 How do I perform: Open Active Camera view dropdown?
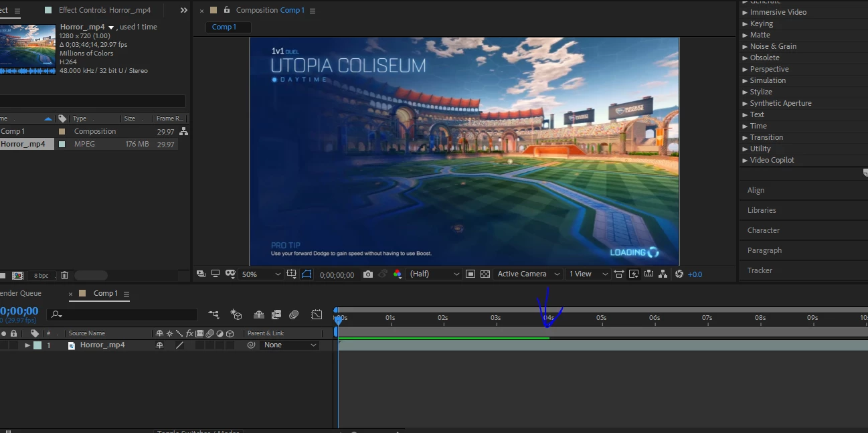pos(529,274)
